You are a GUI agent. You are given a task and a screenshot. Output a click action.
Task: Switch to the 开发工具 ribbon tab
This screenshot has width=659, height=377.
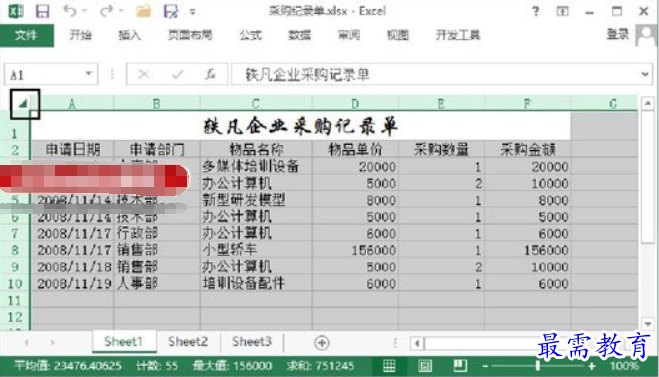[458, 35]
